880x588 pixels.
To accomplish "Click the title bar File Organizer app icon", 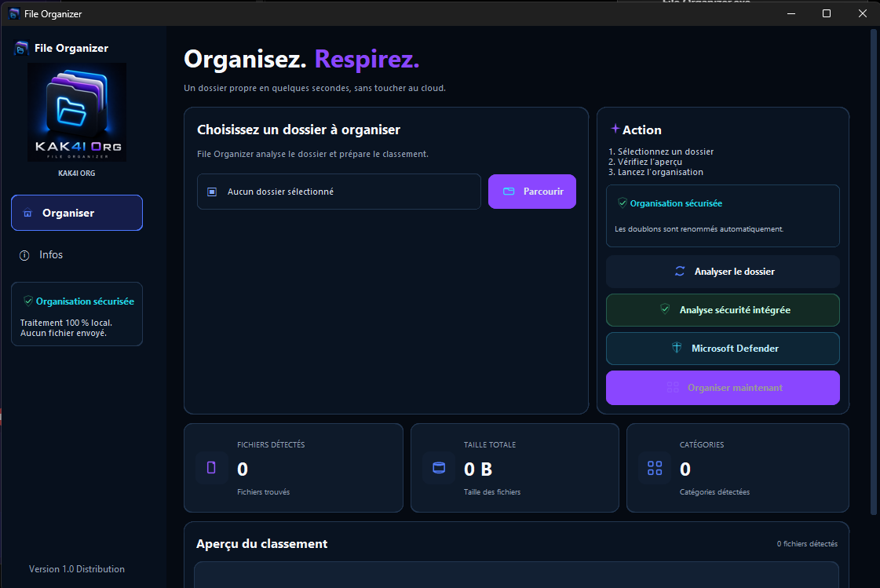I will point(14,13).
